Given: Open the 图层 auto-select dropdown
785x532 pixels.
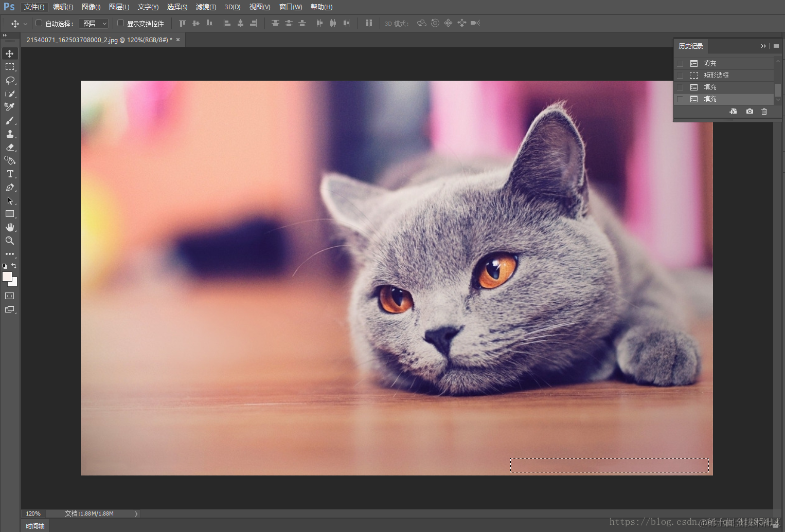Looking at the screenshot, I should pyautogui.click(x=94, y=23).
